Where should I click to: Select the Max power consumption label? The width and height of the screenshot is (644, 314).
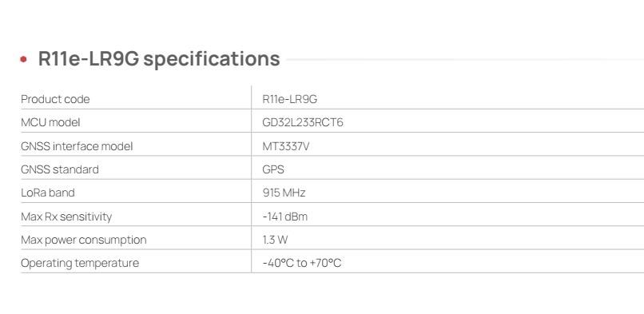point(83,240)
